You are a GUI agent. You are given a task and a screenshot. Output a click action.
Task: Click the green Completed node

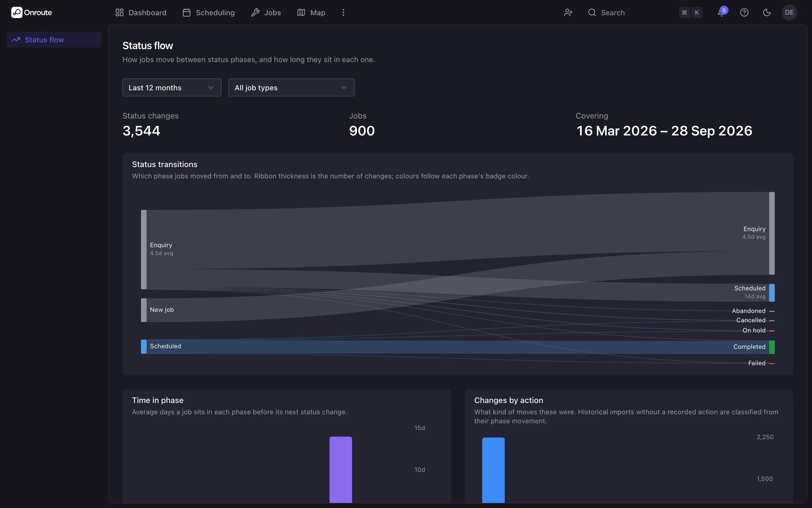[x=772, y=347]
